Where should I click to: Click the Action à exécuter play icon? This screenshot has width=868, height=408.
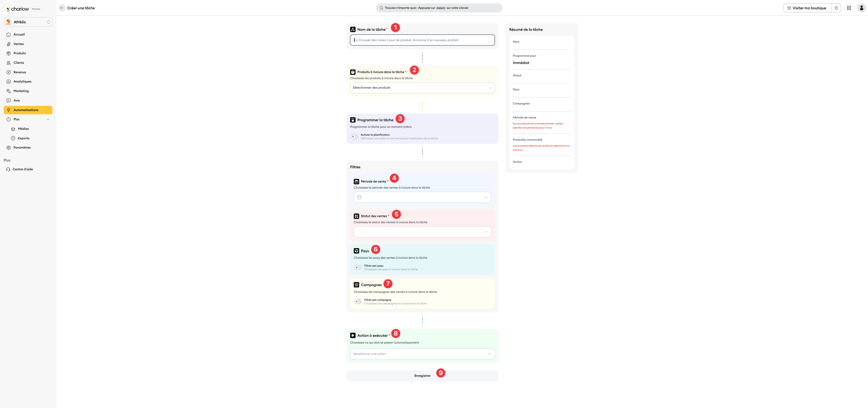[353, 335]
